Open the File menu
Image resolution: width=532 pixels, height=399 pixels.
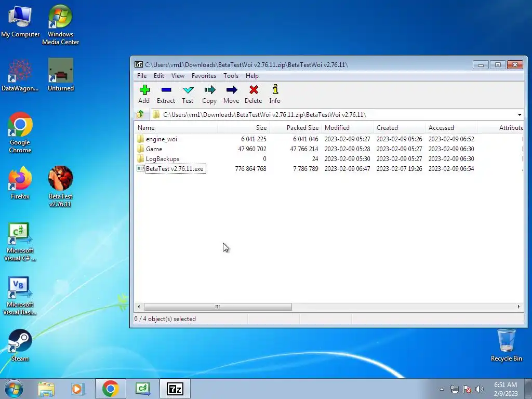tap(142, 76)
